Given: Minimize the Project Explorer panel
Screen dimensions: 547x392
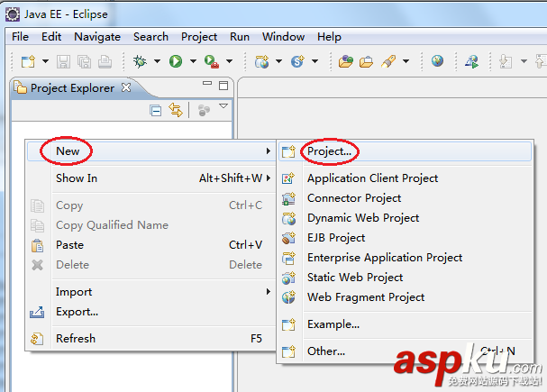Looking at the screenshot, I should 207,84.
